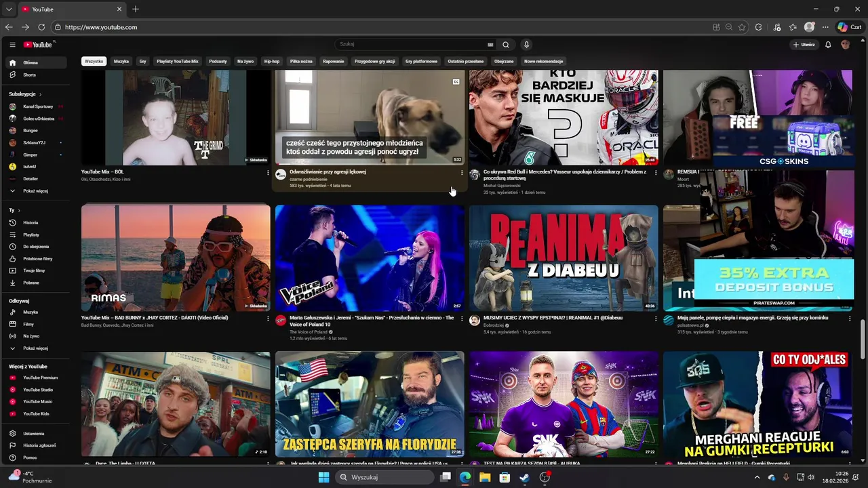Select Piłka nożna filter chip
868x488 pixels.
click(x=301, y=61)
